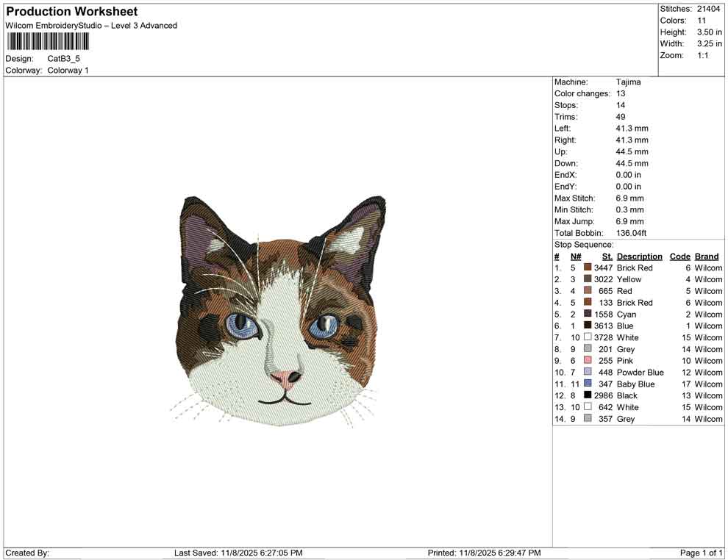Viewport: 728px width, 560px height.
Task: Click the Powder Blue 448 color chip
Action: (588, 372)
